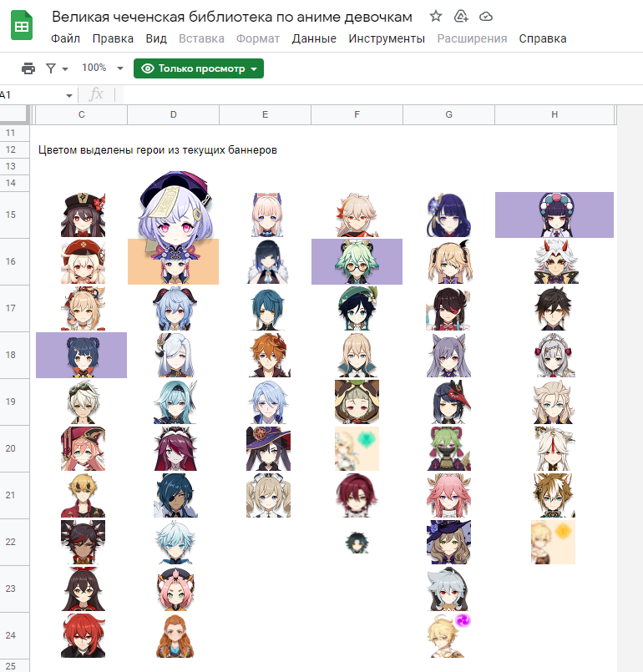Click the witch hat portrait in E20
This screenshot has height=672, width=643.
(x=268, y=448)
